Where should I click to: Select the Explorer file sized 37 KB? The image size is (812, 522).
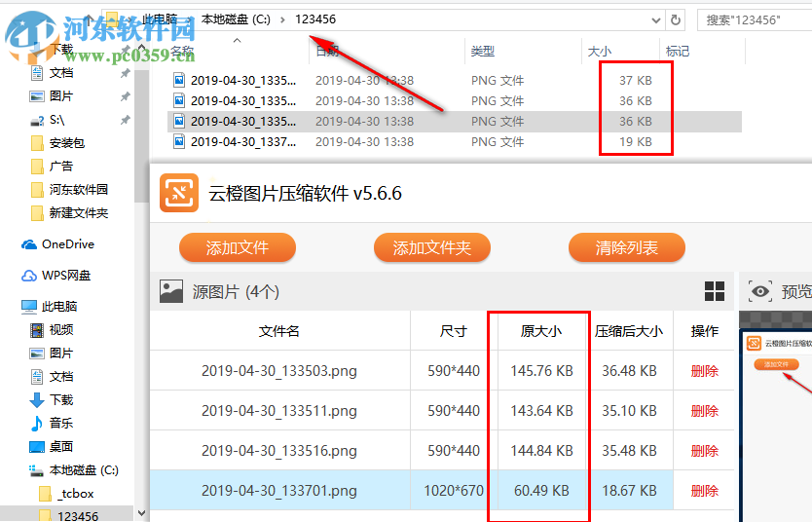[x=455, y=80]
